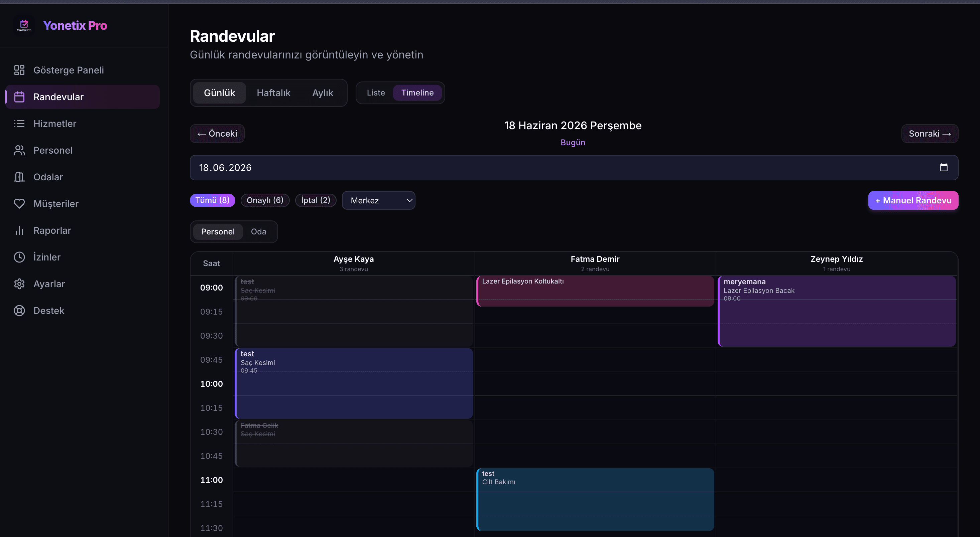Filter by Onaylı (6) appointments
The height and width of the screenshot is (537, 980).
[265, 200]
